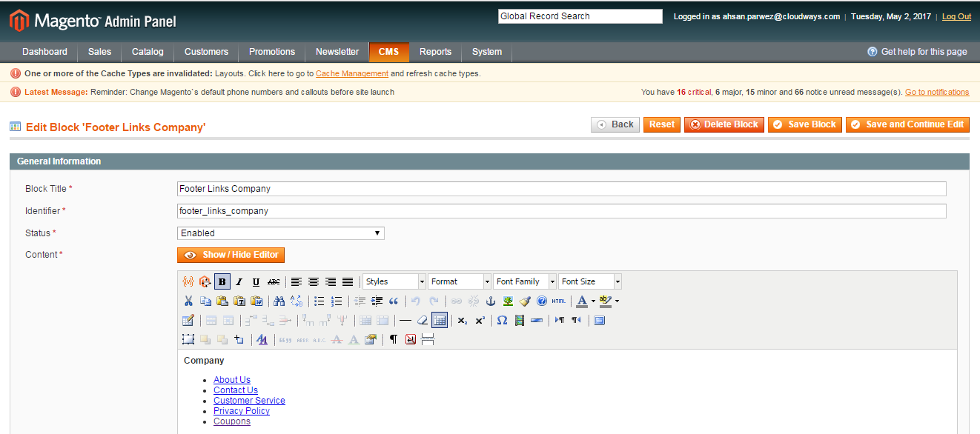Open editor help with the question mark icon
Screen dimensions: 980x434
click(542, 301)
